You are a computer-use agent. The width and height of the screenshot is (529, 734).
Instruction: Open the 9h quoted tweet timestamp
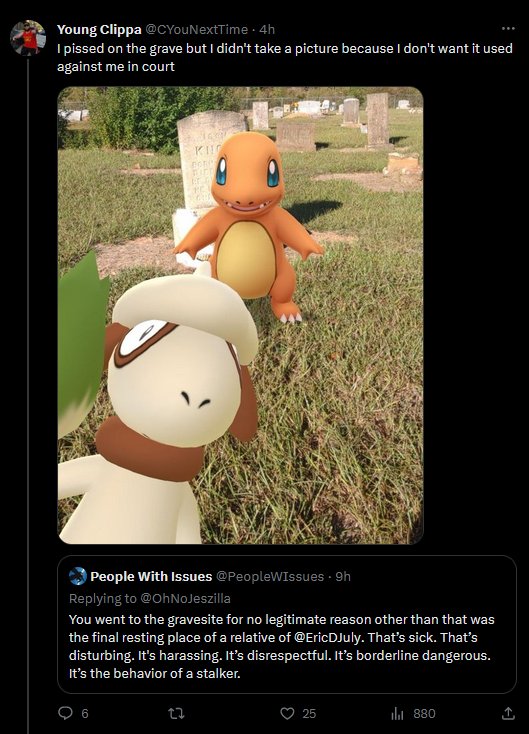343,576
